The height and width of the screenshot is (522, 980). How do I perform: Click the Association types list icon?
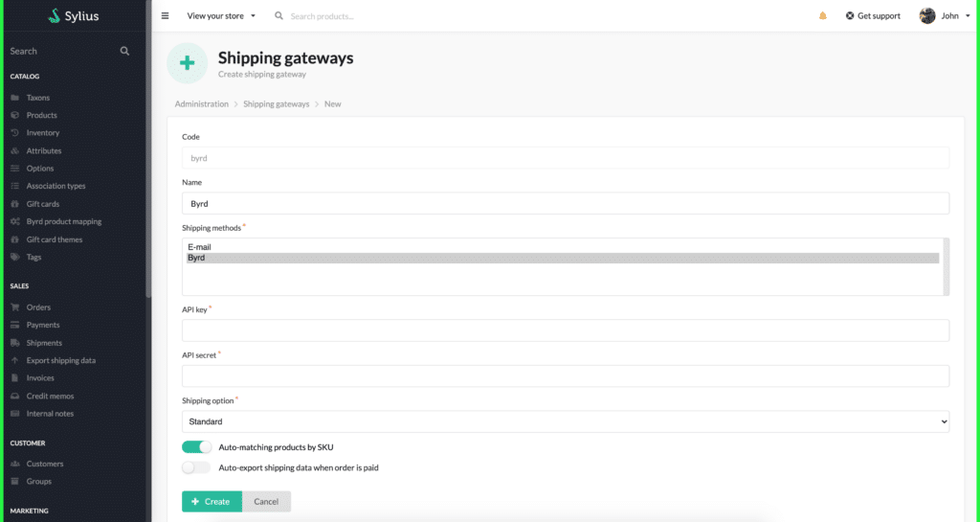coord(15,186)
